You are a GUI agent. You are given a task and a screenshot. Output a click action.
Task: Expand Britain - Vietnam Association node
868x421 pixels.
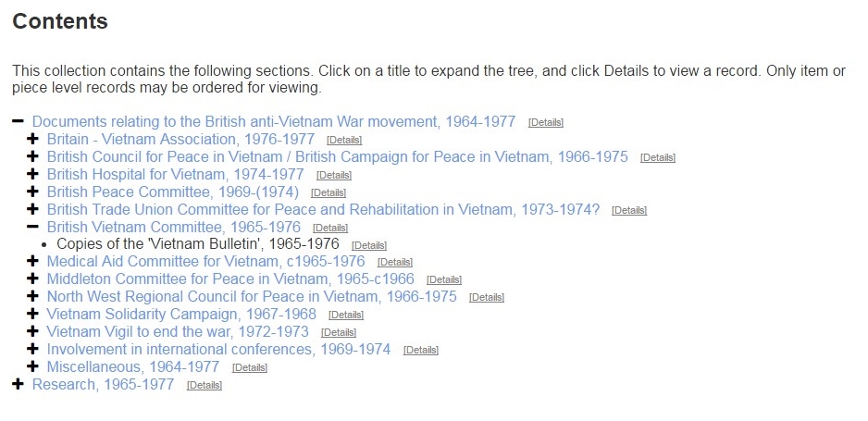tap(32, 139)
